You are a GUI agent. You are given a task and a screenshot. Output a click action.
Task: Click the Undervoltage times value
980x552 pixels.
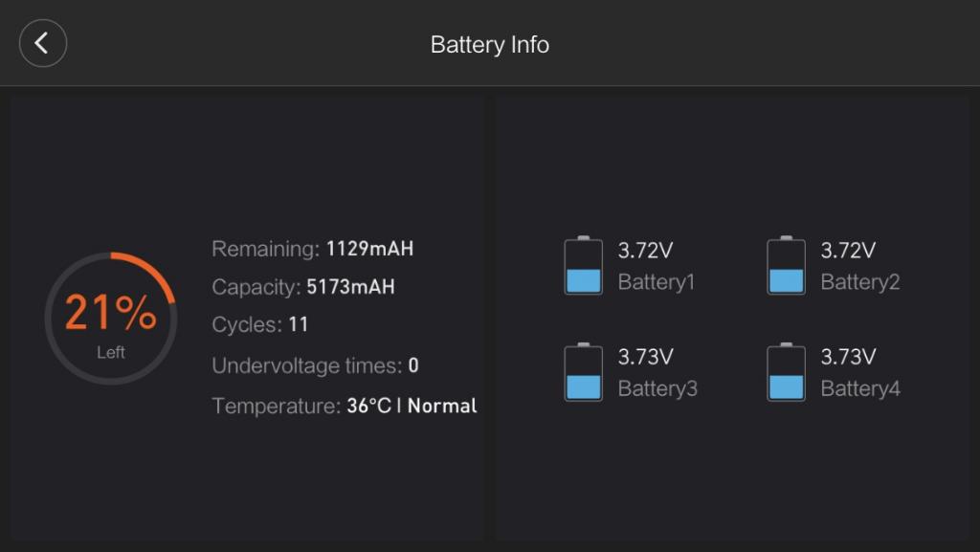tap(413, 365)
